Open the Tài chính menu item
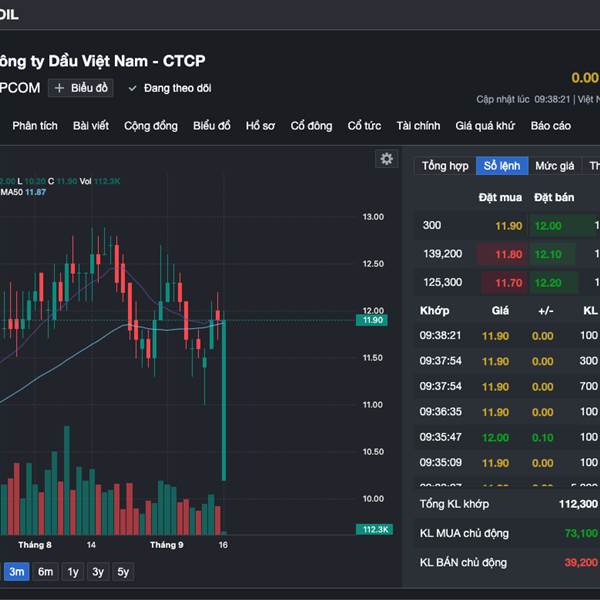 pyautogui.click(x=418, y=126)
